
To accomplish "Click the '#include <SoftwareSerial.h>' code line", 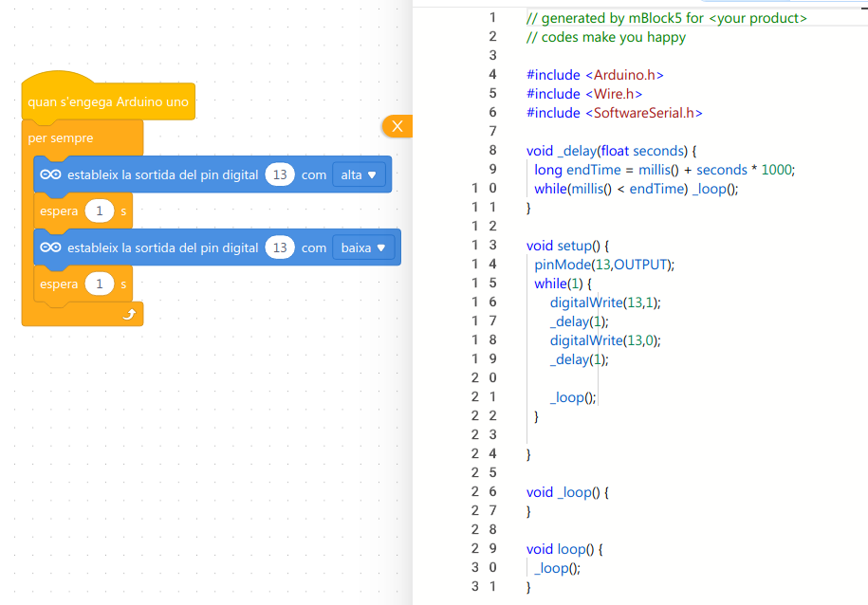I will click(614, 113).
